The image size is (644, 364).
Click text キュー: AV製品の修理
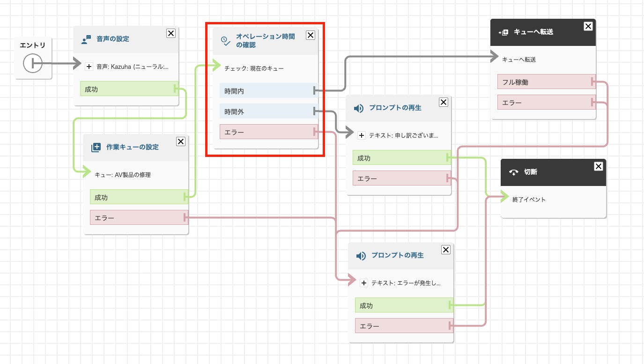tap(123, 175)
